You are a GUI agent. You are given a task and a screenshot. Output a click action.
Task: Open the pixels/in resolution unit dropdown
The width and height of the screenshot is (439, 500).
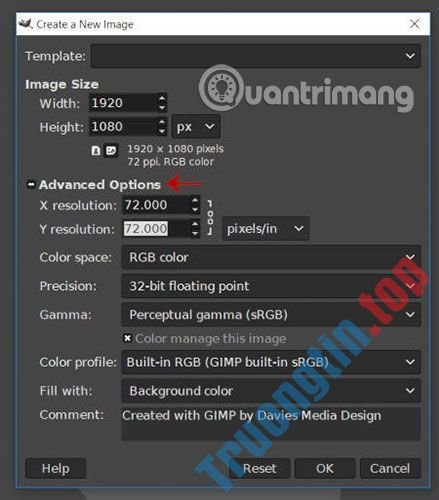[266, 229]
